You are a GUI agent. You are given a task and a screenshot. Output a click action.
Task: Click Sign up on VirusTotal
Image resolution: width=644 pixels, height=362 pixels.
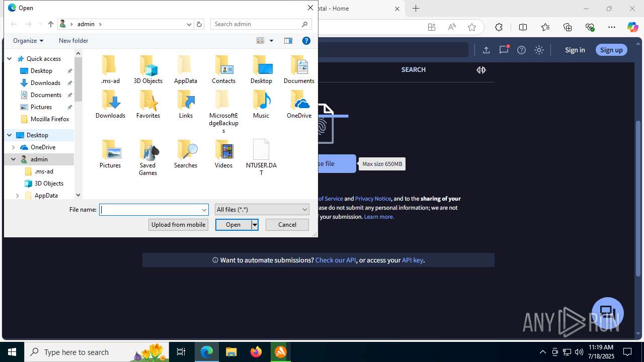click(611, 50)
